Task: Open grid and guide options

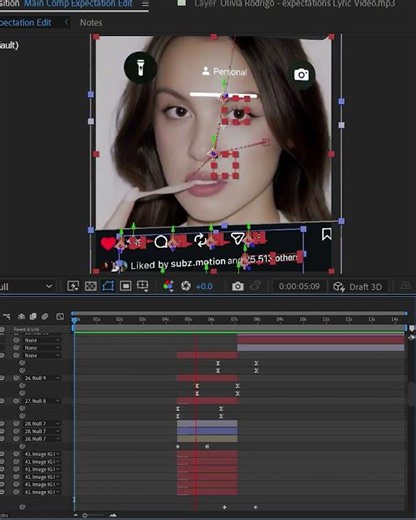Action: [143, 286]
